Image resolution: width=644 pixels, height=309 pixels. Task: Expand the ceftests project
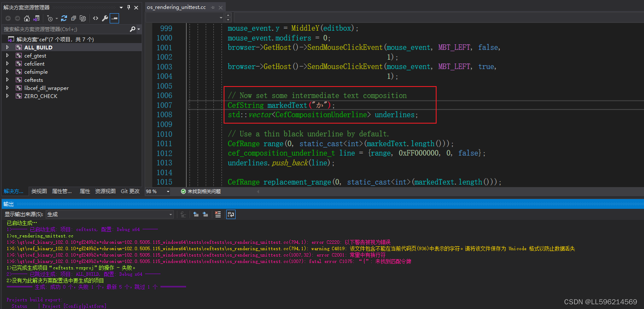tap(7, 80)
